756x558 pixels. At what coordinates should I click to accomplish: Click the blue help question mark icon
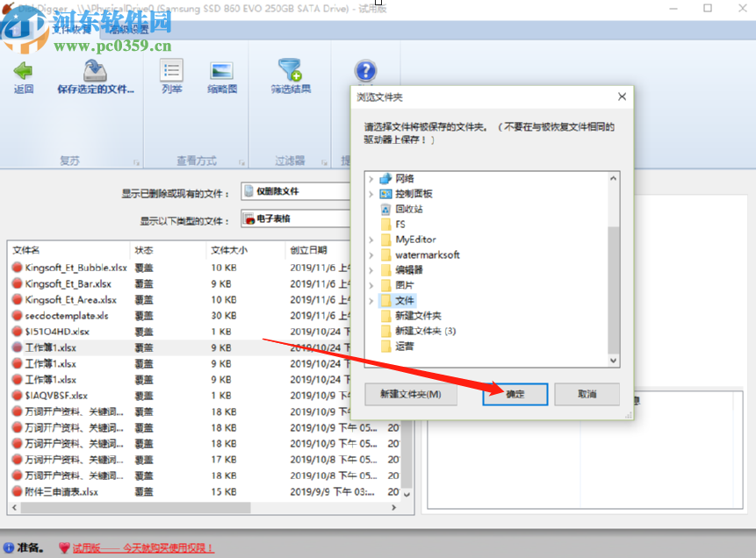pos(365,71)
